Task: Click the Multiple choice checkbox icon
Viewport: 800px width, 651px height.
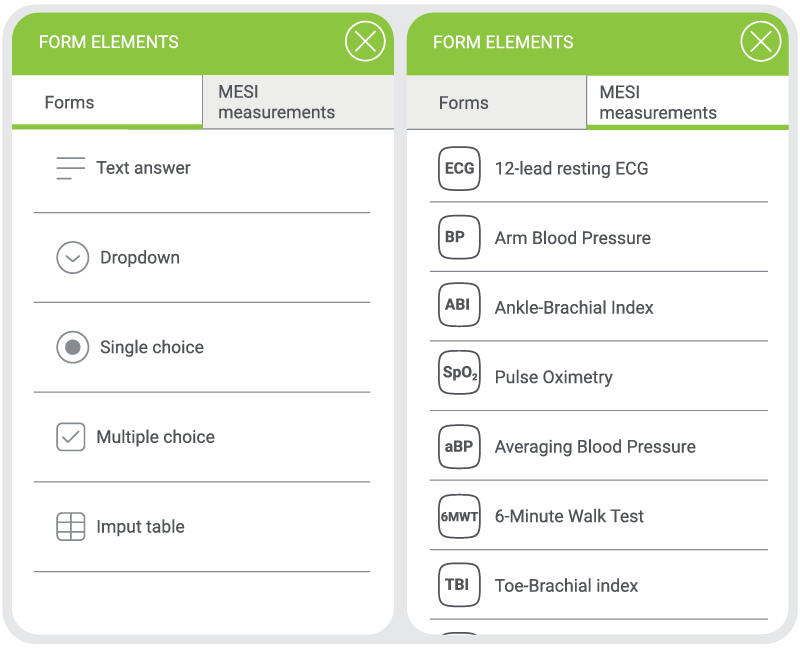Action: 71,437
